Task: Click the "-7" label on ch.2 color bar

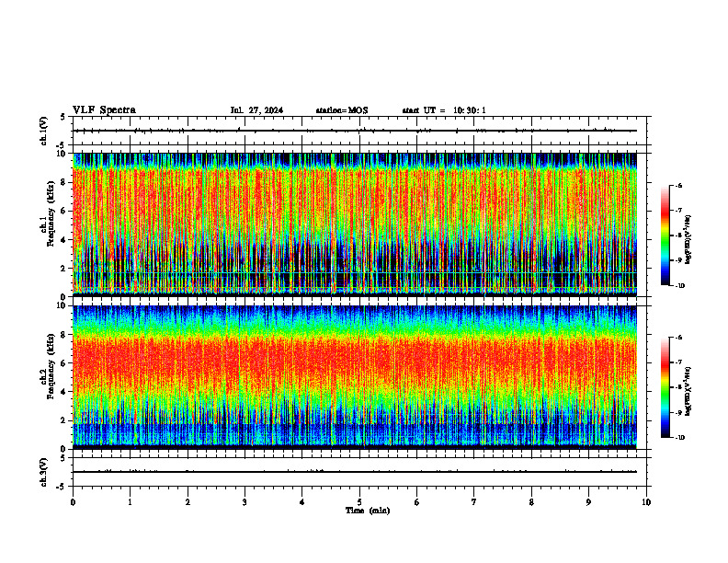Action: point(678,362)
